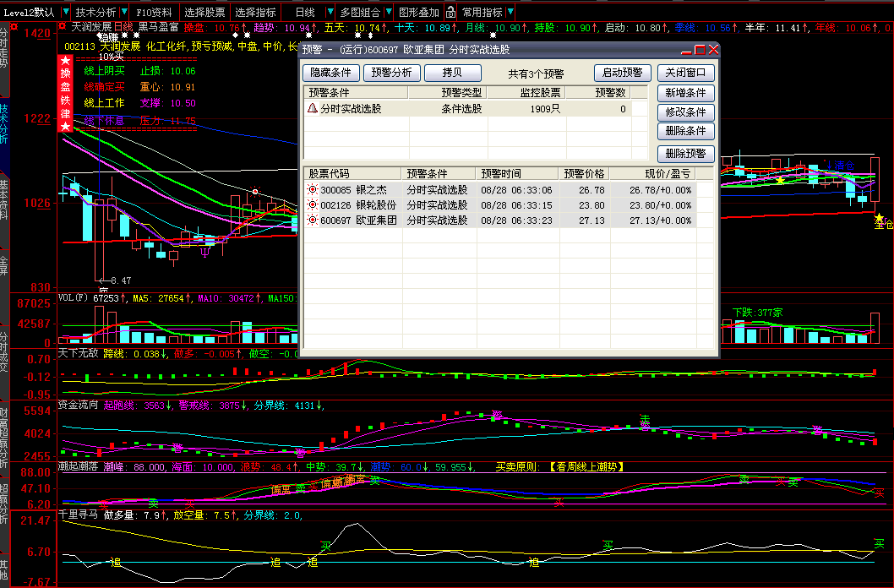The image size is (894, 588).
Task: Click the lock icon in top toolbar
Action: click(450, 13)
